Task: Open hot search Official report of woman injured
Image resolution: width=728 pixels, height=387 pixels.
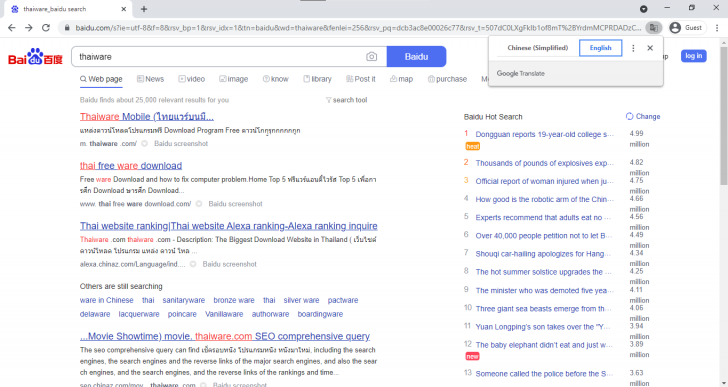Action: pos(544,181)
